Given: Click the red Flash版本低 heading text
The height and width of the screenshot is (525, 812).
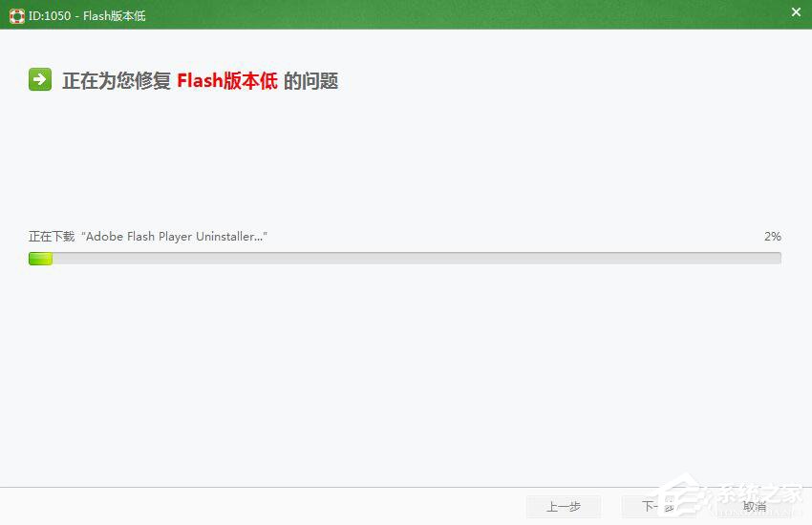Looking at the screenshot, I should coord(227,81).
